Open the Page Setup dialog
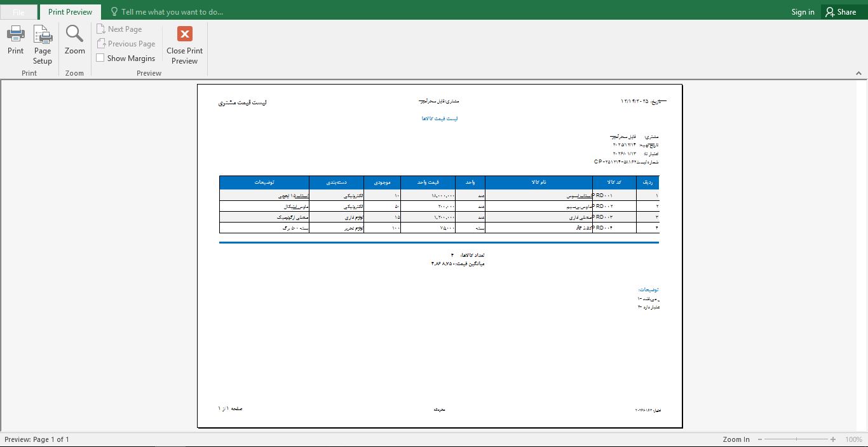868x447 pixels. pos(43,44)
